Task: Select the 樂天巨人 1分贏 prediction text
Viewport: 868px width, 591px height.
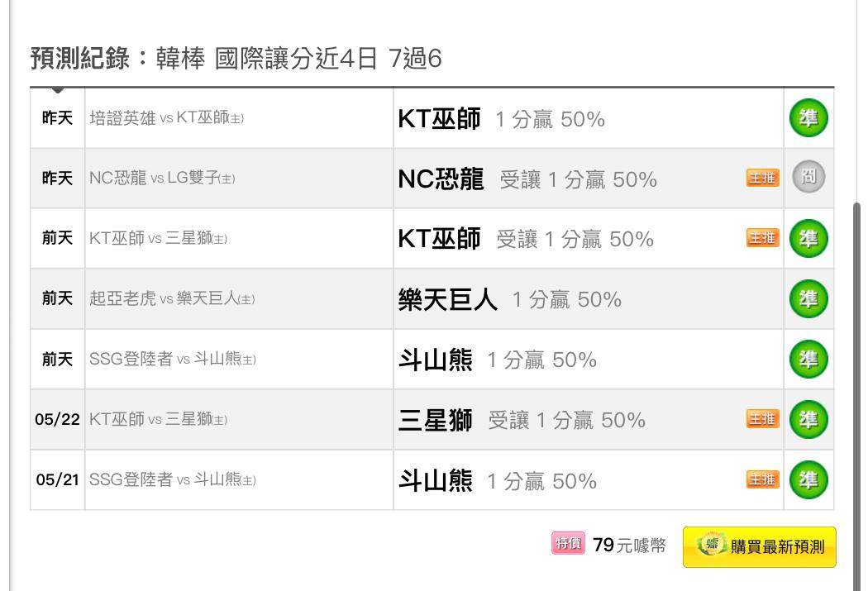Action: click(510, 299)
